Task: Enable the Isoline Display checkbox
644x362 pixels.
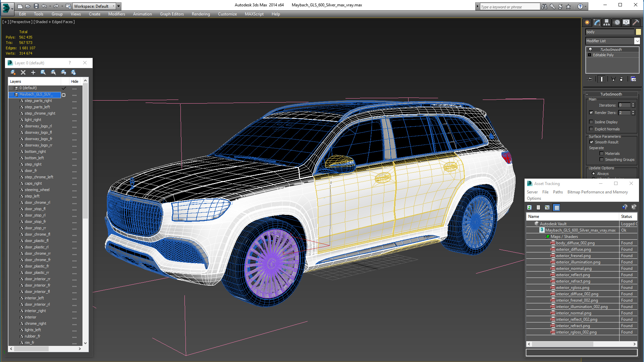Action: [x=591, y=122]
